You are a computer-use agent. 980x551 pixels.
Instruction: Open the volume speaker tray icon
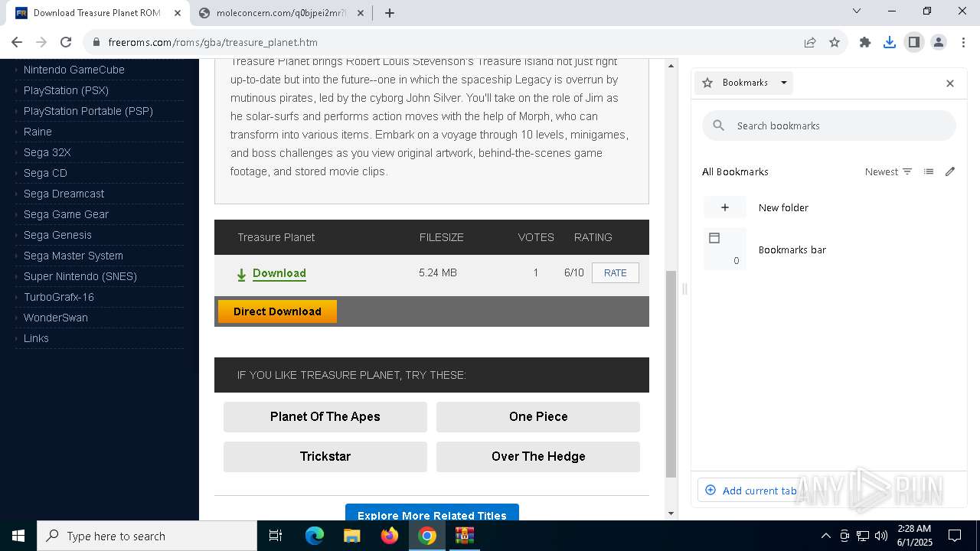click(880, 536)
